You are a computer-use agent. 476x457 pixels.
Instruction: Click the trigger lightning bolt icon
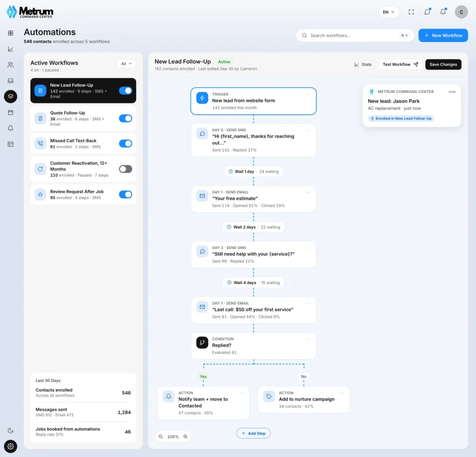coord(202,98)
